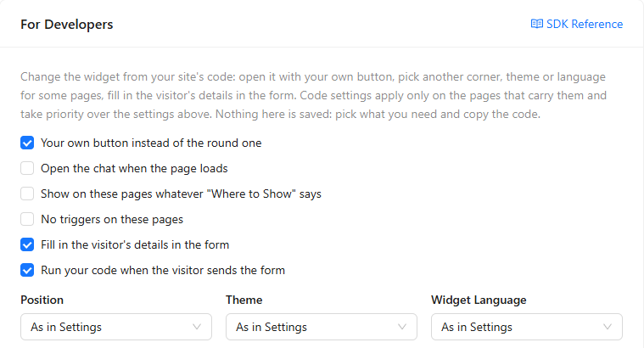Open the Theme dropdown
The height and width of the screenshot is (348, 644).
point(322,327)
